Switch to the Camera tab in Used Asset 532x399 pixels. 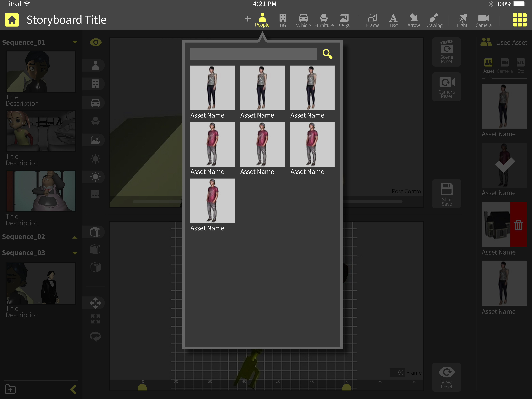[505, 66]
